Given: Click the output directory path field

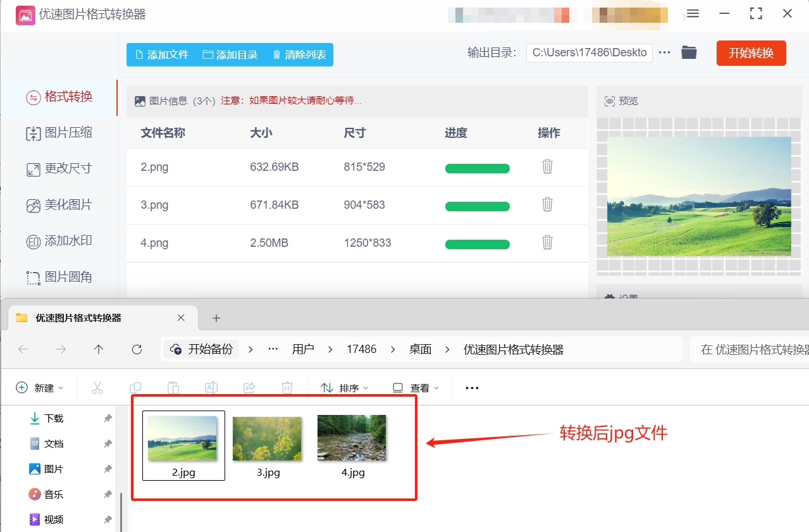Looking at the screenshot, I should (x=590, y=53).
